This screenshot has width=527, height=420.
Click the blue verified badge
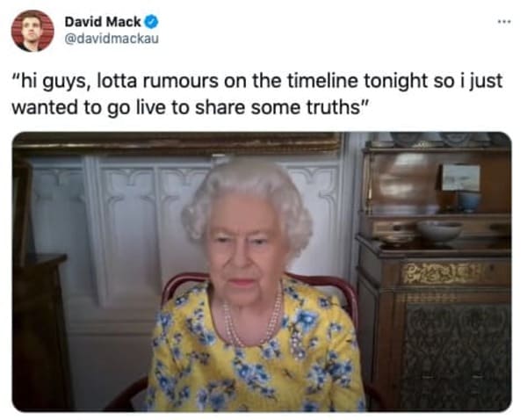pyautogui.click(x=152, y=22)
